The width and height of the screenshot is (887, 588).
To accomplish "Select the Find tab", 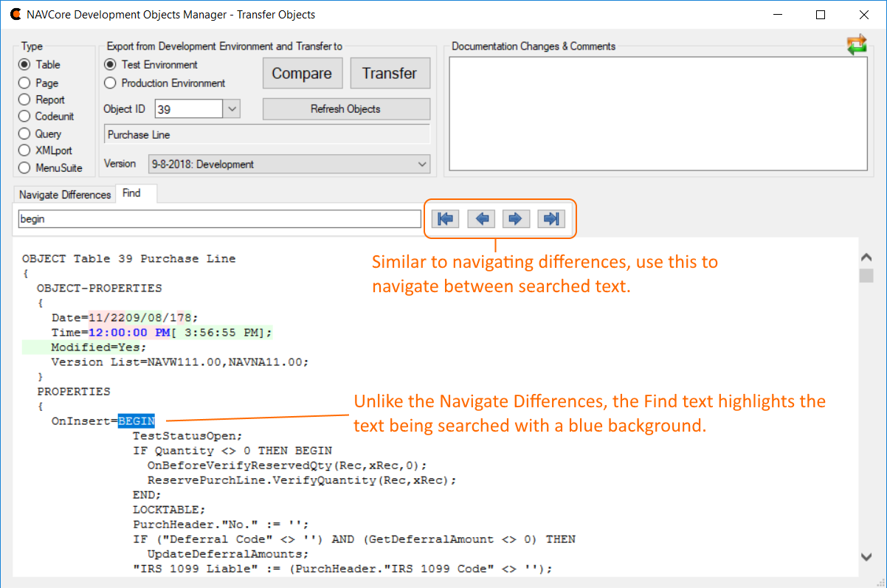I will (130, 193).
